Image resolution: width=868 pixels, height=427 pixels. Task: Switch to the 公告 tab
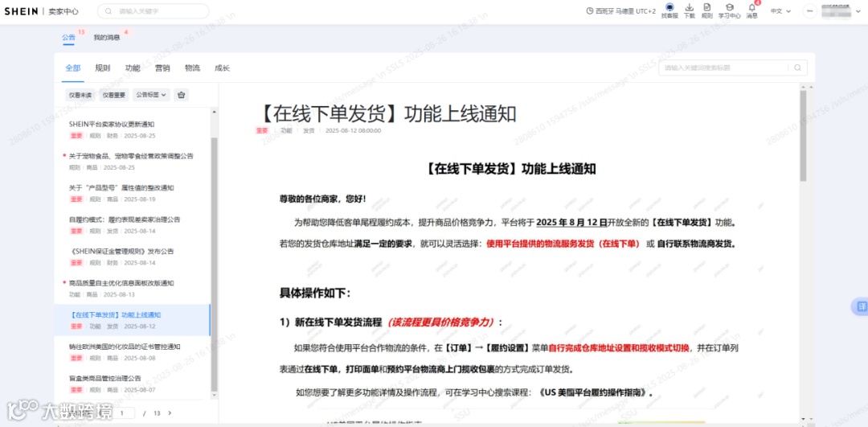pos(68,38)
